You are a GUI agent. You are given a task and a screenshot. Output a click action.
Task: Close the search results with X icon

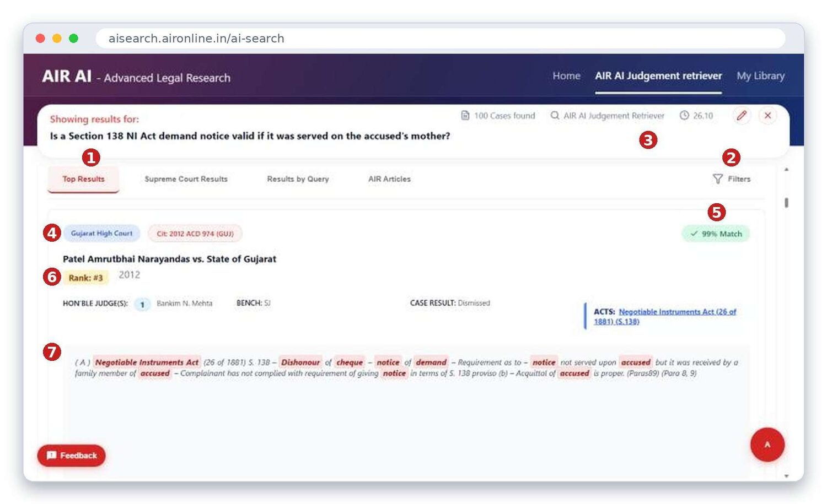[767, 116]
